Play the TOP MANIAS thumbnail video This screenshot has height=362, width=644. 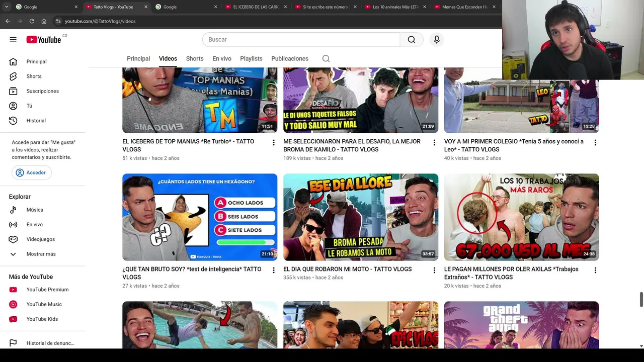[x=200, y=100]
